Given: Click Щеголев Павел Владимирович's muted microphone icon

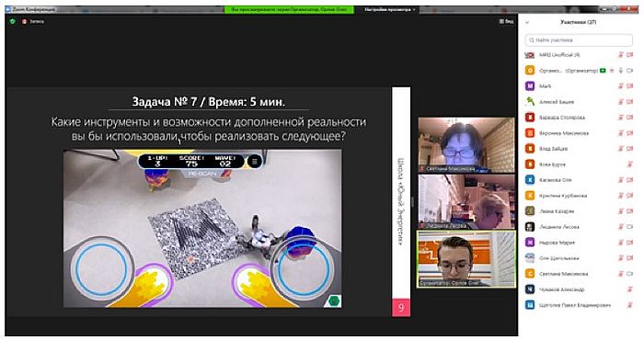Looking at the screenshot, I should 630,305.
